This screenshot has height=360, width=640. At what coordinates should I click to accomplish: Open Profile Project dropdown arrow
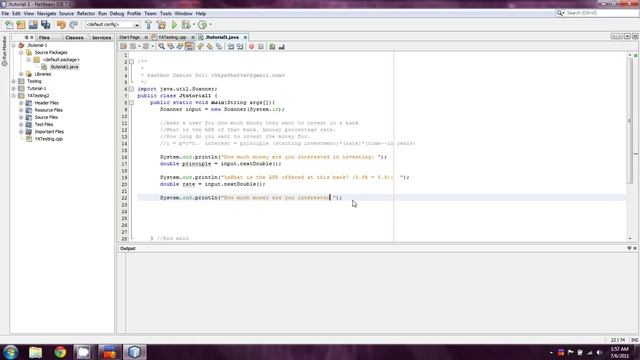210,24
